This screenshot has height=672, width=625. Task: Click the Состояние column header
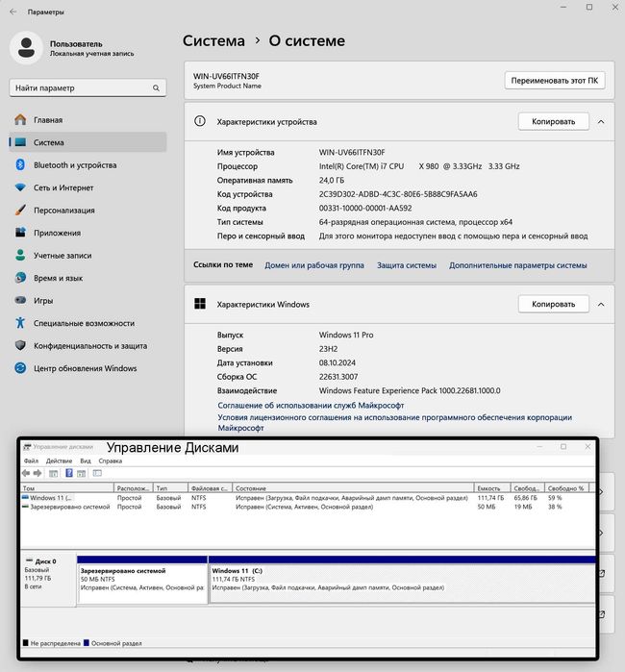pyautogui.click(x=353, y=488)
